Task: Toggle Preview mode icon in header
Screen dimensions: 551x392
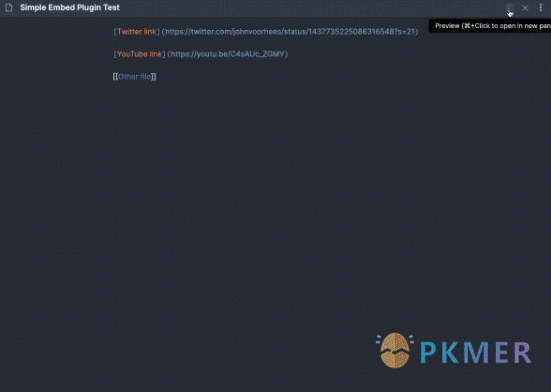Action: (510, 7)
